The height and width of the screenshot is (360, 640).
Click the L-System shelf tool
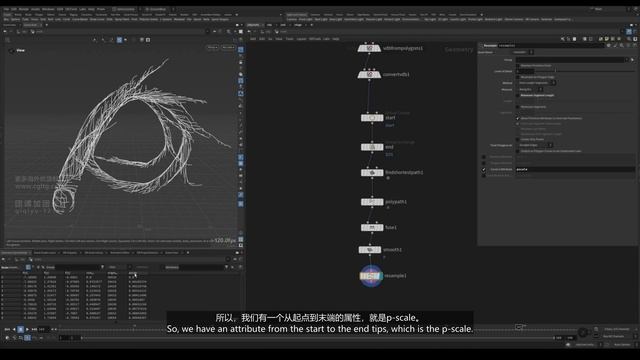point(166,19)
